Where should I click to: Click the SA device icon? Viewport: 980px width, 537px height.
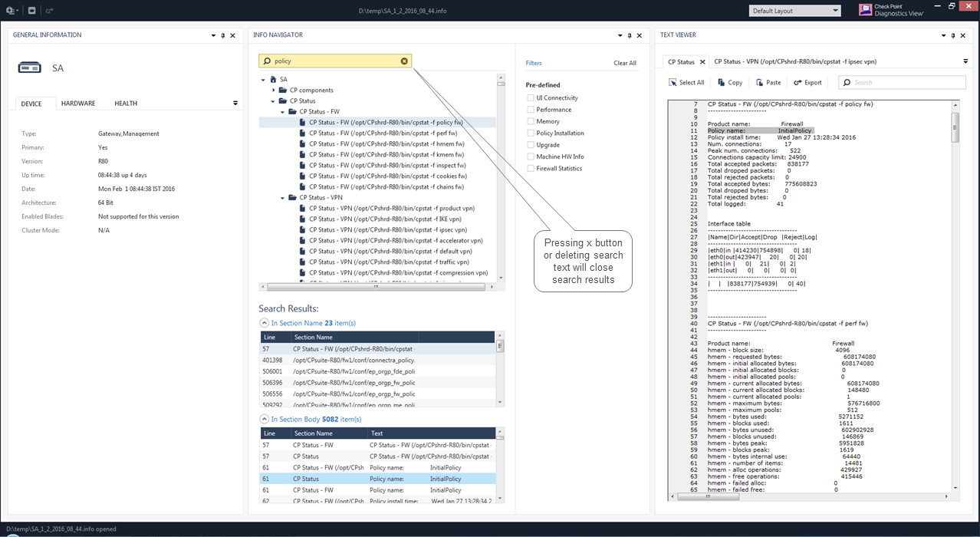29,68
